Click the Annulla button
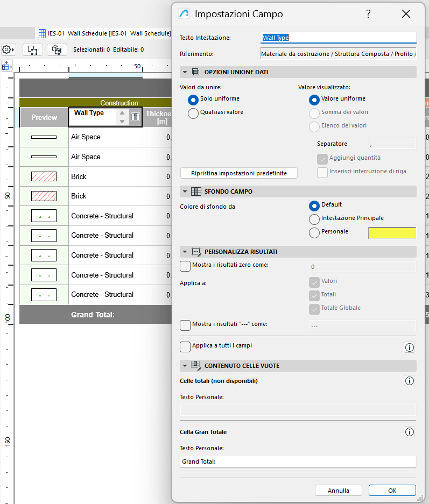The height and width of the screenshot is (504, 429). coord(339,491)
